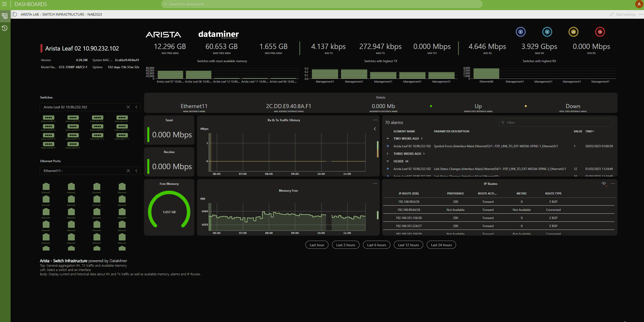644x322 pixels.
Task: Select the Arista Leaf 04 switch icon
Action: pyautogui.click(x=73, y=126)
